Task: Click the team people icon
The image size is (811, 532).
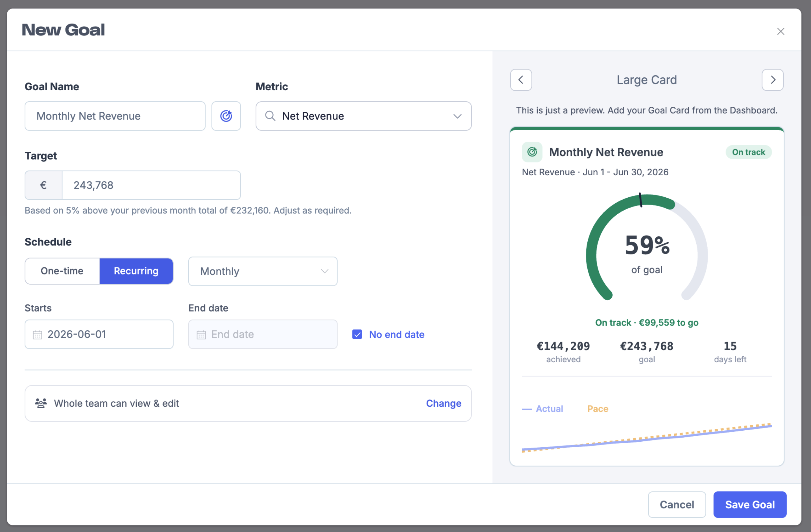Action: (41, 403)
